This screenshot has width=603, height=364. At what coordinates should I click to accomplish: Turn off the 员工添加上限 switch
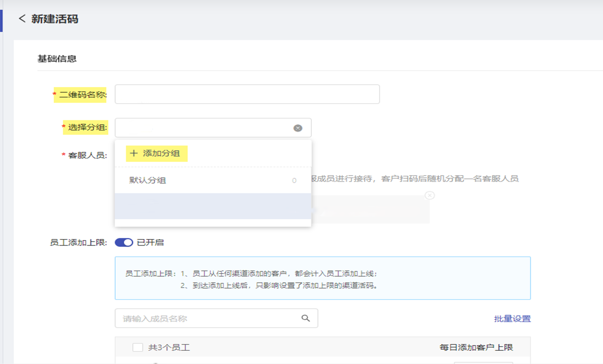tap(124, 242)
